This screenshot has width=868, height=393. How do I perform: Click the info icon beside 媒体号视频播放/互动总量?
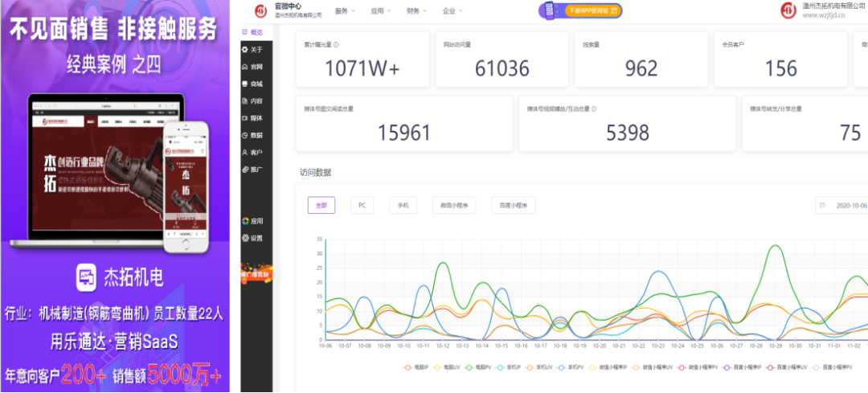tap(593, 109)
